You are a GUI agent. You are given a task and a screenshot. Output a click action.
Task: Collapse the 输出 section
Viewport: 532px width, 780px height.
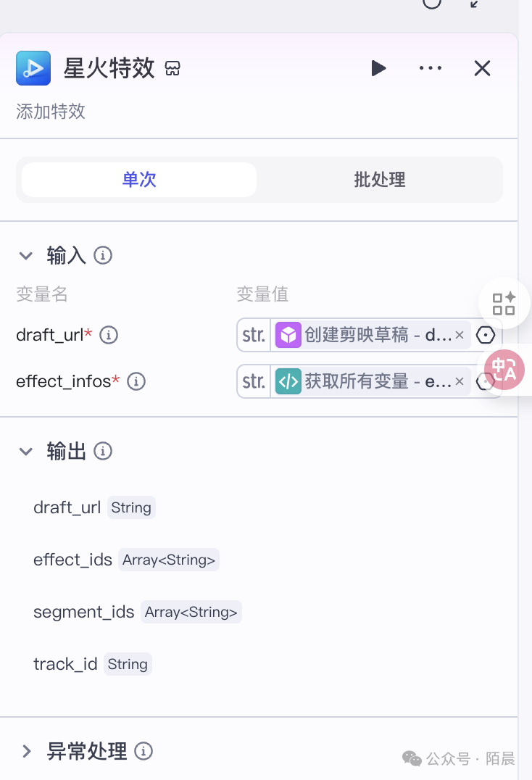coord(26,452)
